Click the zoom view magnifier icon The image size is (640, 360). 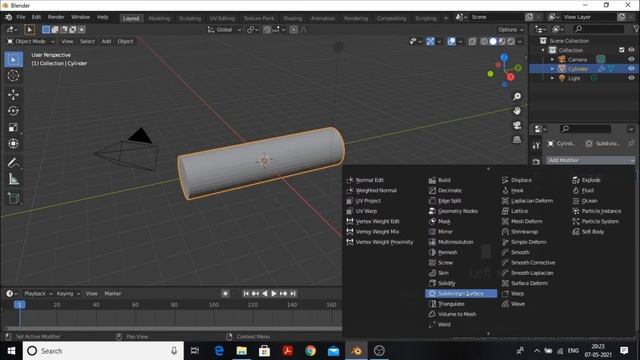(517, 97)
